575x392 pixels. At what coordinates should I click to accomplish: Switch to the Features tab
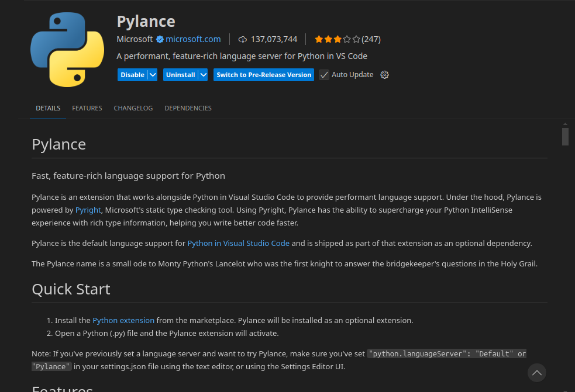coord(87,108)
